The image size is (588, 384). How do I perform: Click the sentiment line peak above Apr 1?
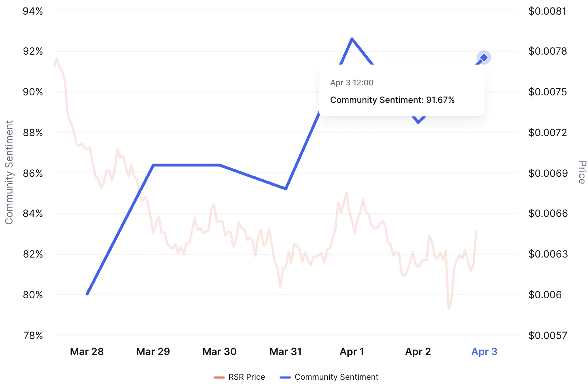tap(352, 39)
